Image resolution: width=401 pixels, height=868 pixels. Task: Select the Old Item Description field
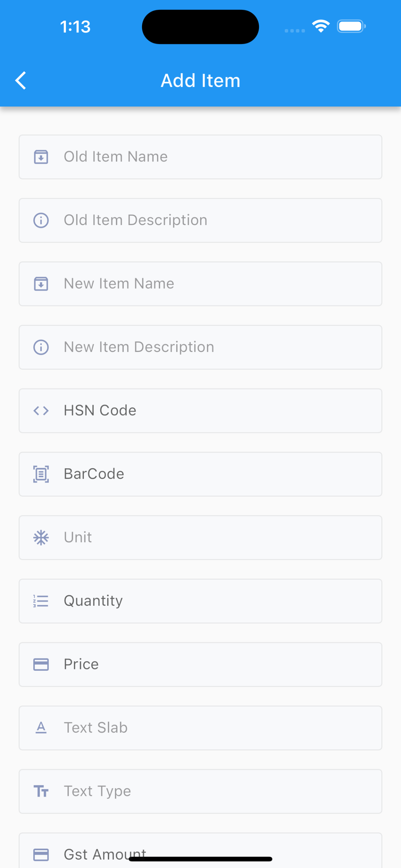(200, 220)
